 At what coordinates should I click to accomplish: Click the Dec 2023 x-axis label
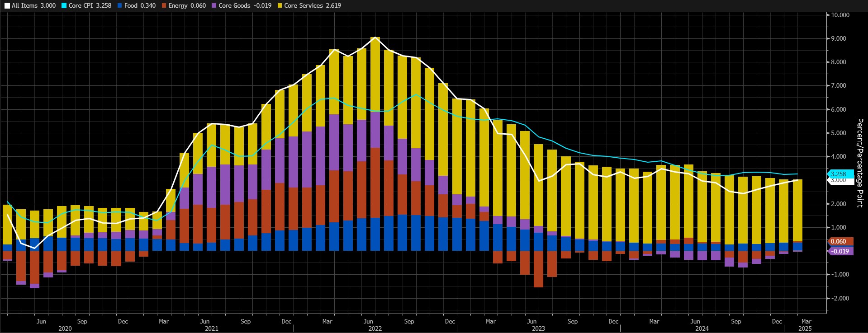click(x=613, y=321)
